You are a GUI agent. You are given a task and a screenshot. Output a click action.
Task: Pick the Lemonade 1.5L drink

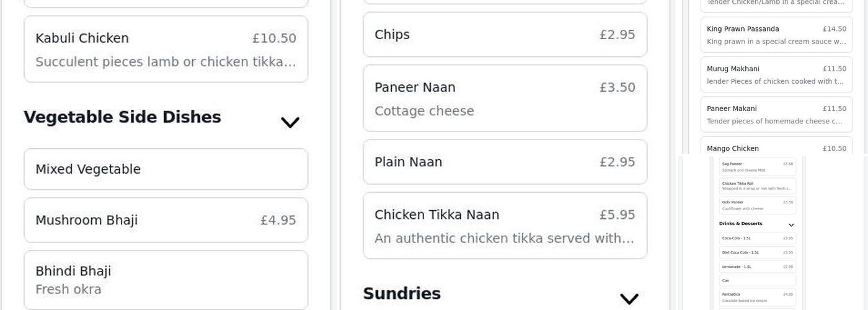pos(757,267)
